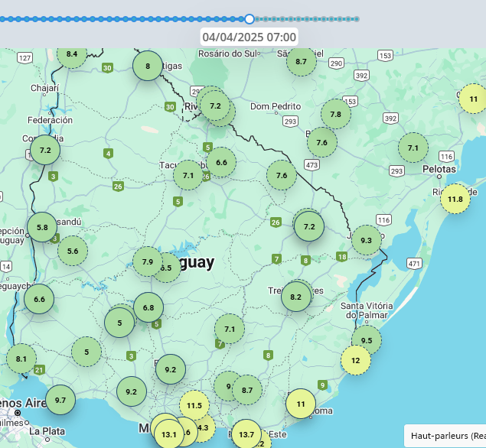Open the 5.6 station marker
This screenshot has height=448, width=486.
(x=73, y=251)
